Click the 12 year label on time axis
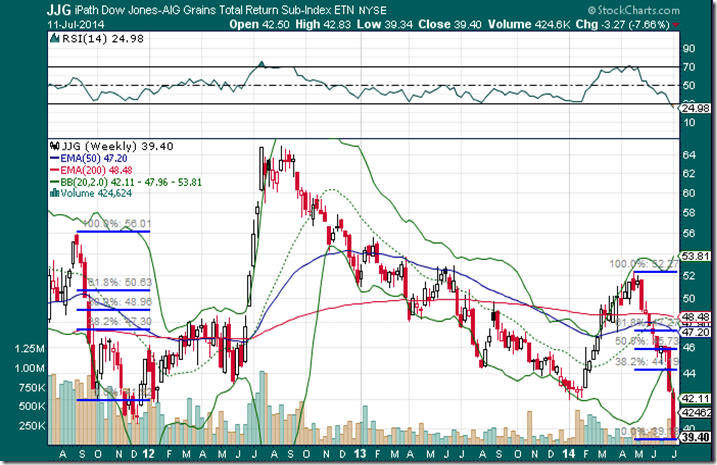Screen dimensions: 717x465 tap(148, 451)
